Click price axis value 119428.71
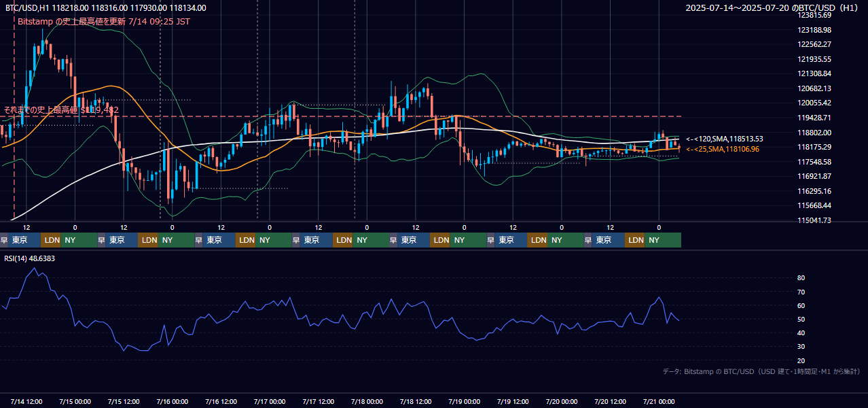Screen dimensions: 868x408 814,118
